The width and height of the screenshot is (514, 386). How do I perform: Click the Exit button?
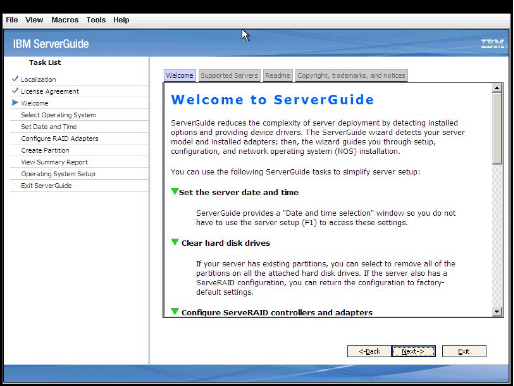point(464,351)
